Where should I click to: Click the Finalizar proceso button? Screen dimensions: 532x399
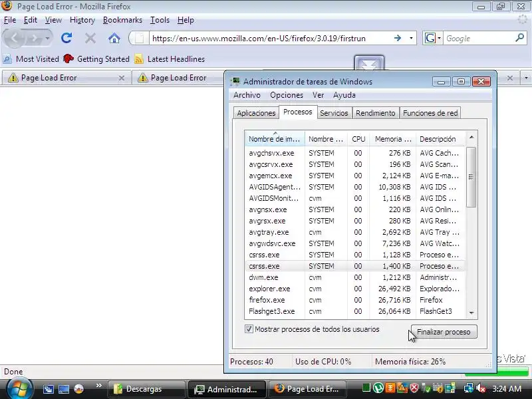tap(444, 332)
